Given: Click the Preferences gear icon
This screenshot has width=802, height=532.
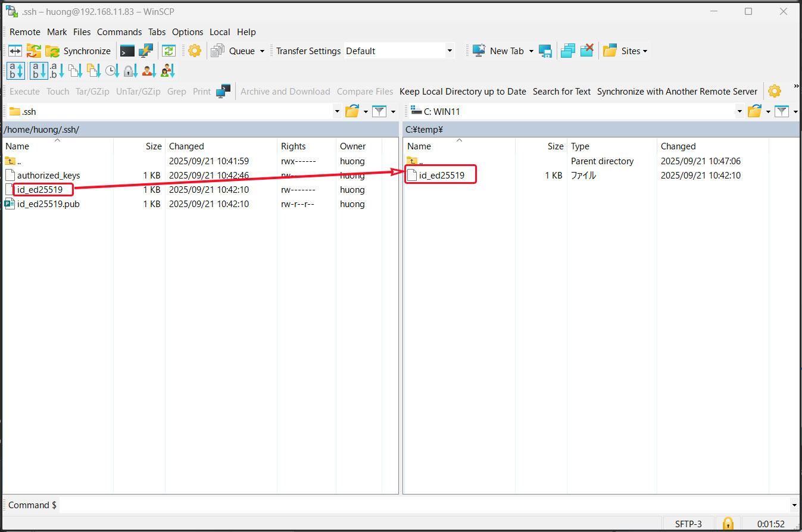Looking at the screenshot, I should pyautogui.click(x=195, y=51).
